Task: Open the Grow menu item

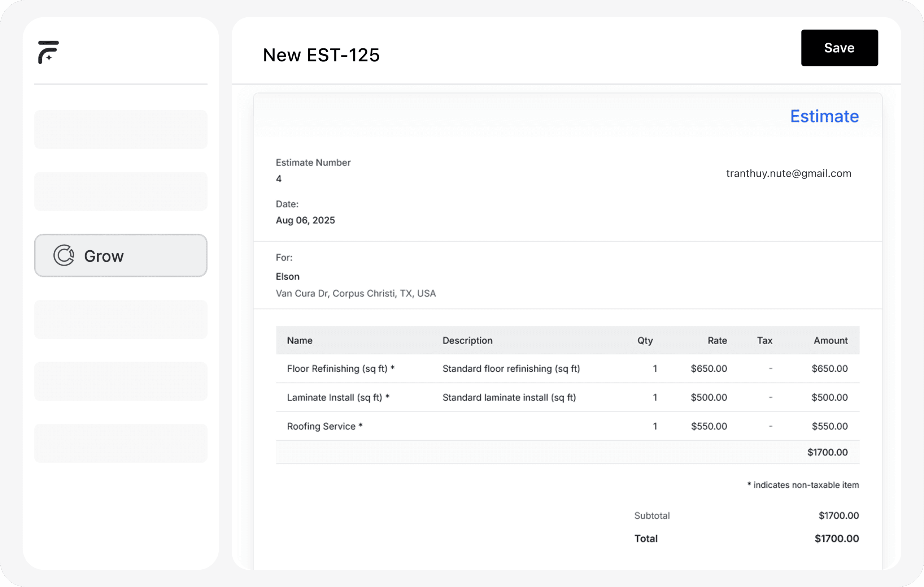Action: [x=121, y=256]
